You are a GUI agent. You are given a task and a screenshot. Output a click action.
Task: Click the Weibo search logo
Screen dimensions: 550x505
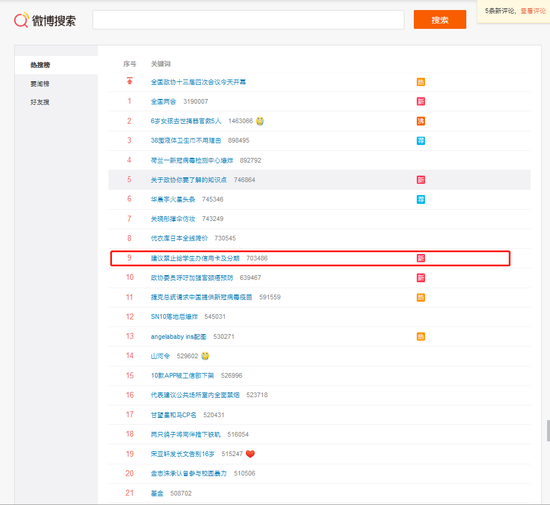pyautogui.click(x=45, y=20)
